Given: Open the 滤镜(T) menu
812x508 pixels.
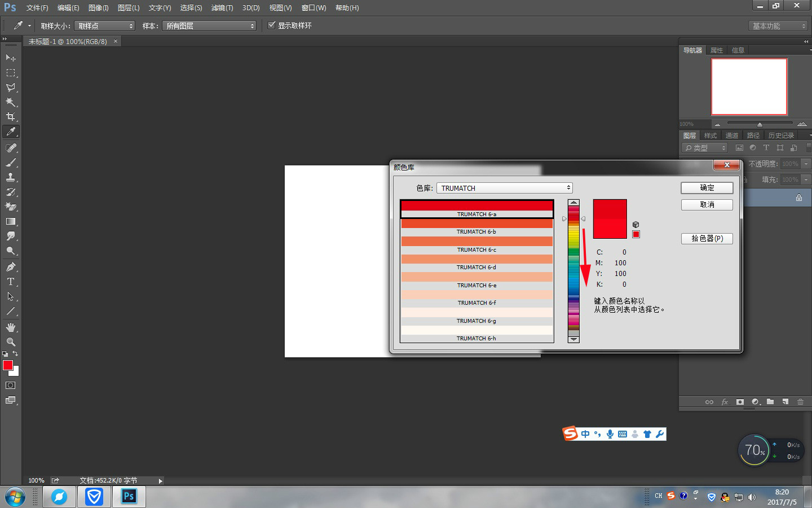Looking at the screenshot, I should [x=222, y=8].
